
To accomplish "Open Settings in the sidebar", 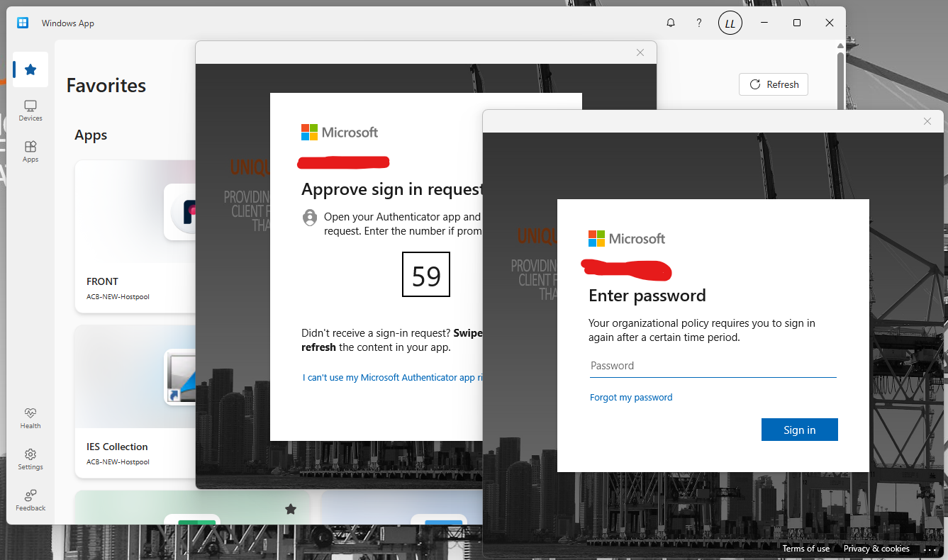I will (30, 459).
